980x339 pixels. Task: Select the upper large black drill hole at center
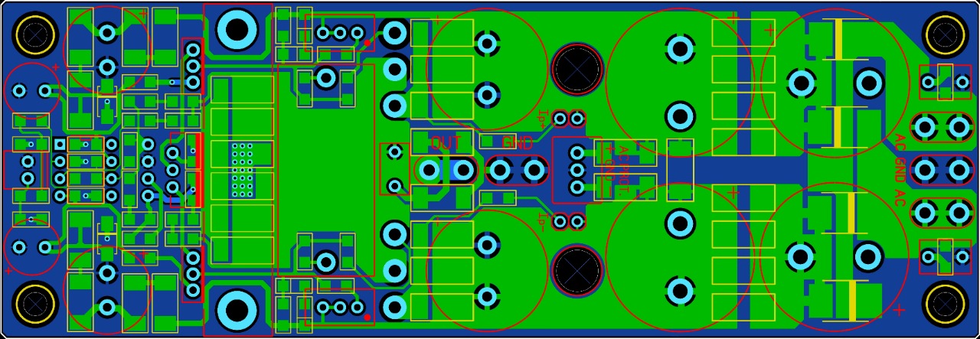(577, 69)
